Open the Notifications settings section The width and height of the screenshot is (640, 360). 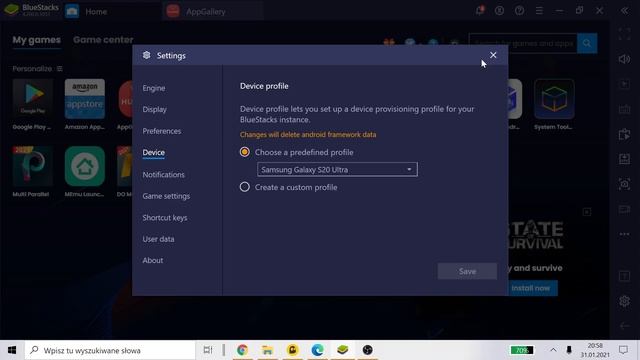pyautogui.click(x=163, y=174)
